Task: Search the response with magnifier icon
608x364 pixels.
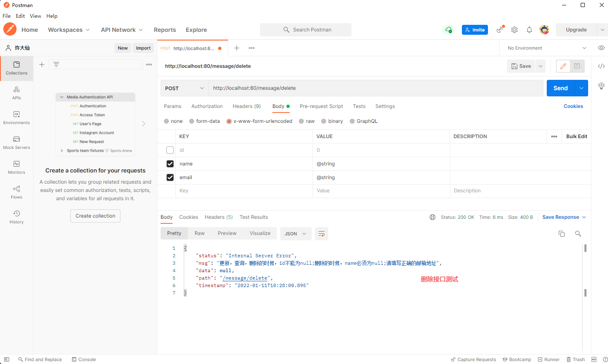Action: pos(578,234)
